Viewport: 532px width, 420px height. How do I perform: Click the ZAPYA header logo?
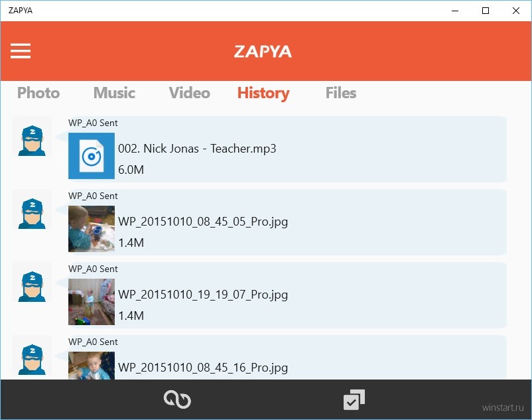(263, 52)
